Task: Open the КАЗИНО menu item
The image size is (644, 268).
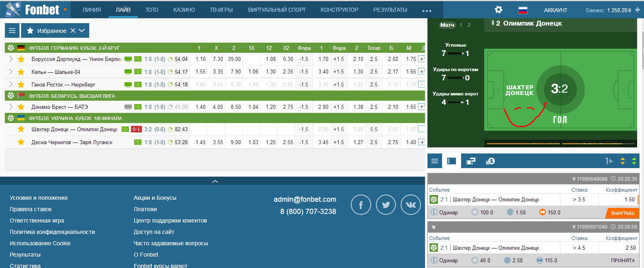Action: point(184,10)
